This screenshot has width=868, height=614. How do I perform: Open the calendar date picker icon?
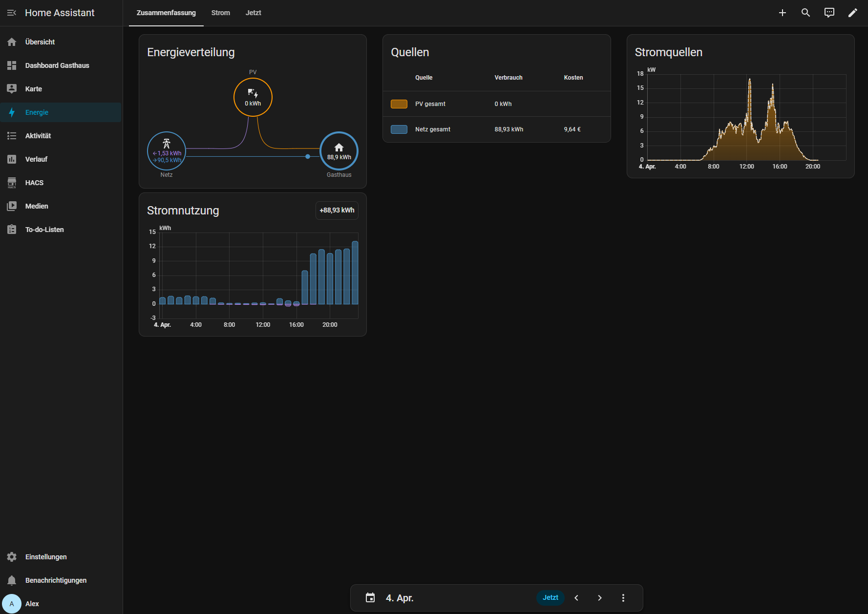tap(370, 597)
